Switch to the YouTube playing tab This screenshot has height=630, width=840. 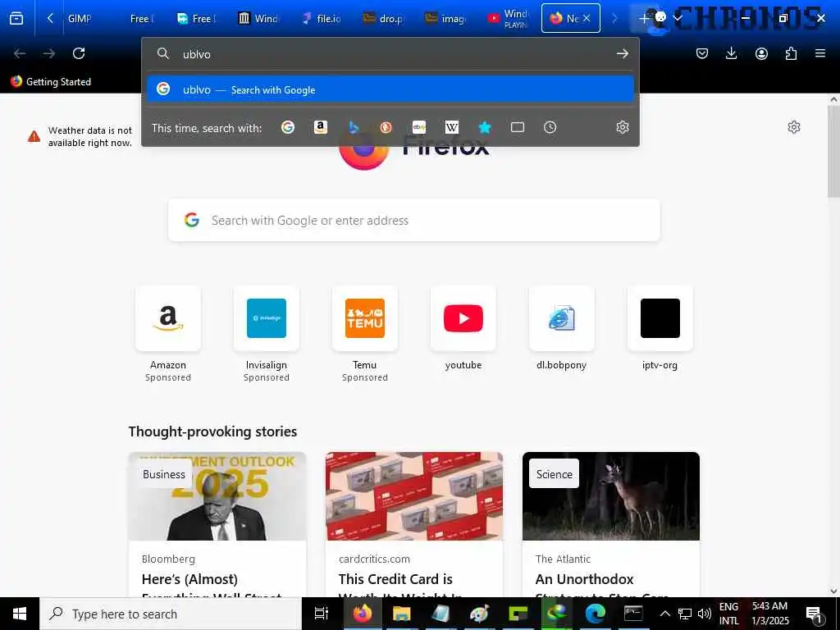tap(509, 18)
